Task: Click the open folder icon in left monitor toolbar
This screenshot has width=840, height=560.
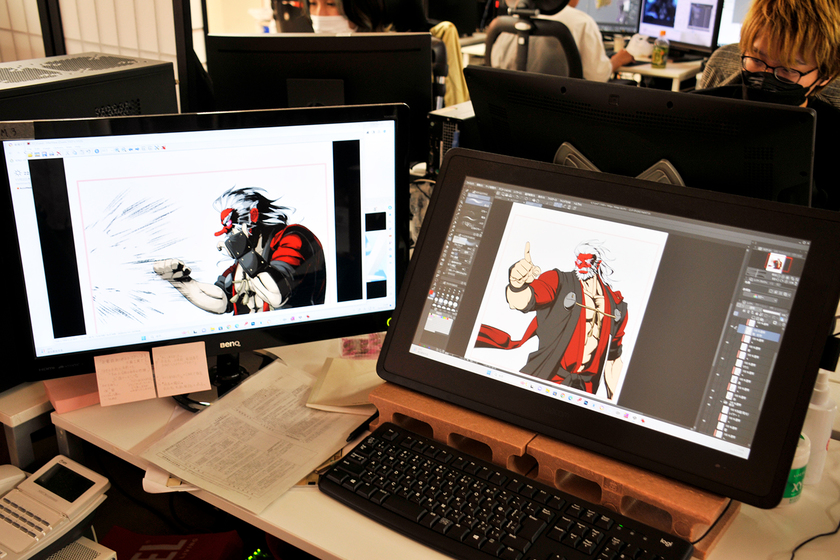Action: [30, 155]
